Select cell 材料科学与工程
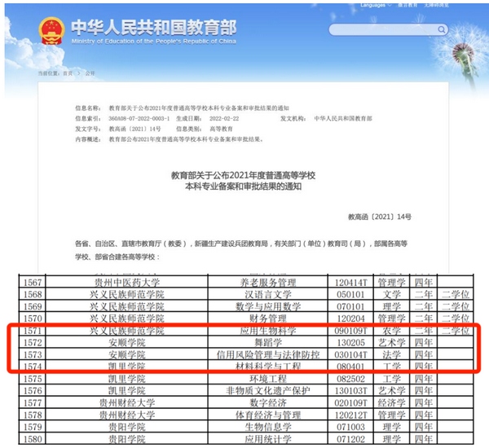 pyautogui.click(x=268, y=367)
